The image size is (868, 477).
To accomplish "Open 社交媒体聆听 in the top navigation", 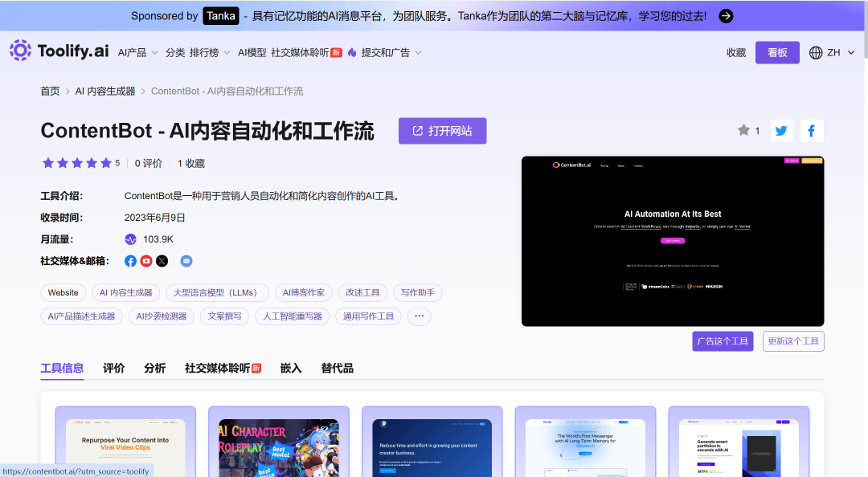I will 306,52.
